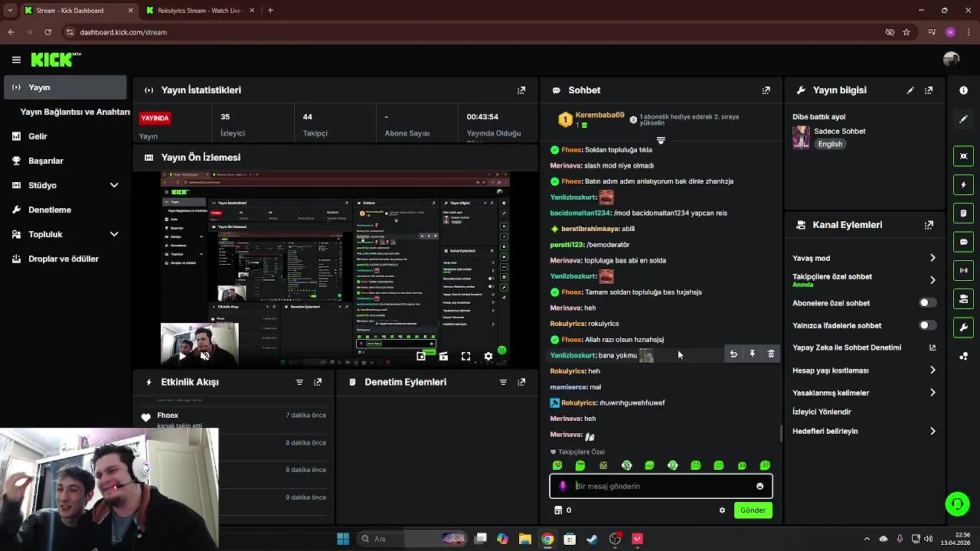Viewport: 980px width, 551px height.
Task: Expand the Stüdyo sidebar section
Action: coord(114,185)
